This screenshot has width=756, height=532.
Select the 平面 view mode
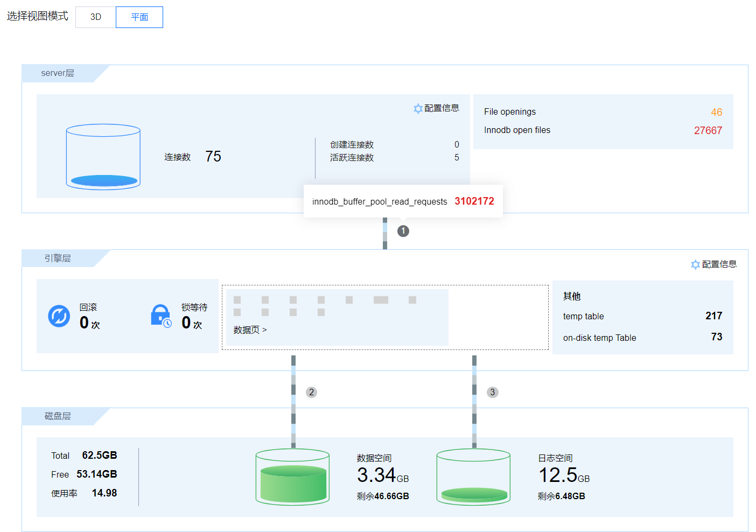click(x=139, y=17)
